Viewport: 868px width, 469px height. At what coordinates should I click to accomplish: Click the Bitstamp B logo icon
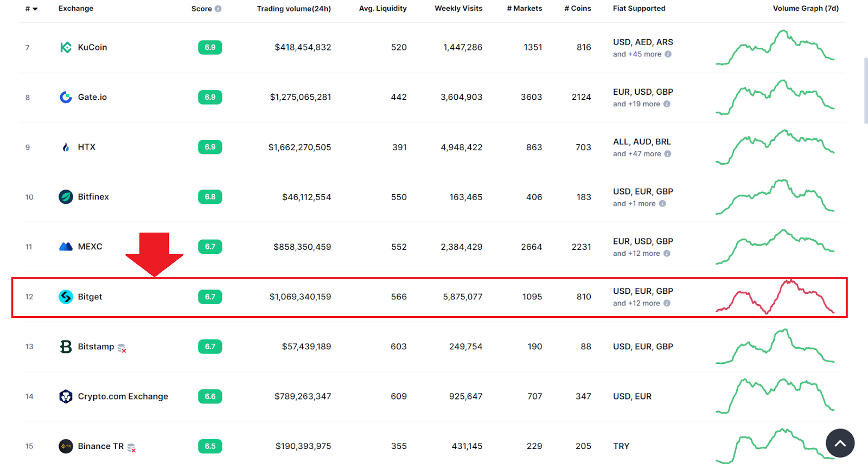coord(66,346)
